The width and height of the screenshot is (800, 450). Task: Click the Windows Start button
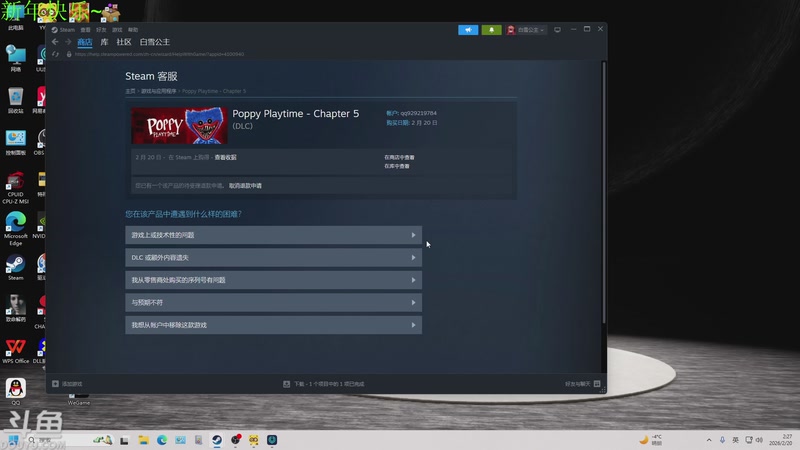13,440
